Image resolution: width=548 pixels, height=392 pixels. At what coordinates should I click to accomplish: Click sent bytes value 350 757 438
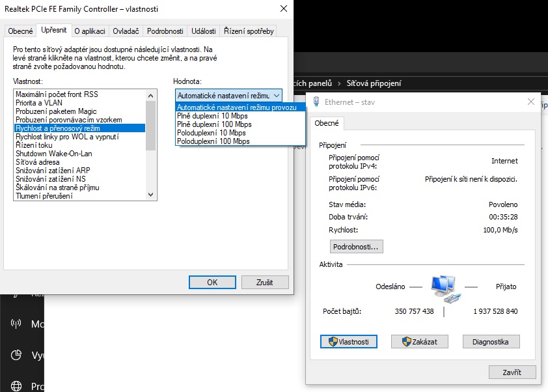pos(414,311)
